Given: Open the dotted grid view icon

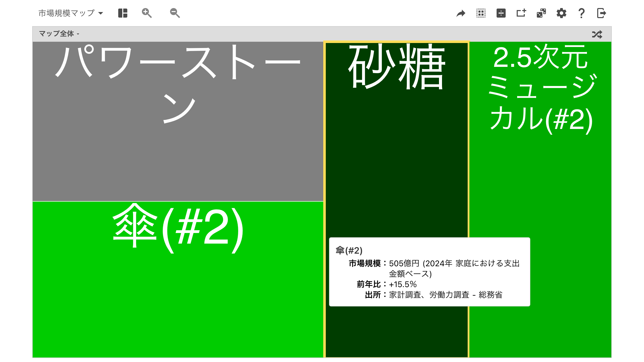Looking at the screenshot, I should [481, 13].
